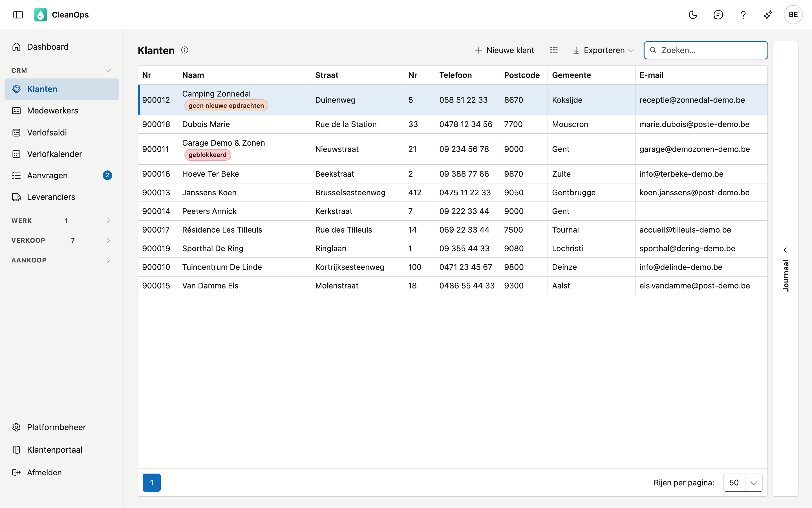812x508 pixels.
Task: Open the help question mark icon
Action: click(x=743, y=14)
